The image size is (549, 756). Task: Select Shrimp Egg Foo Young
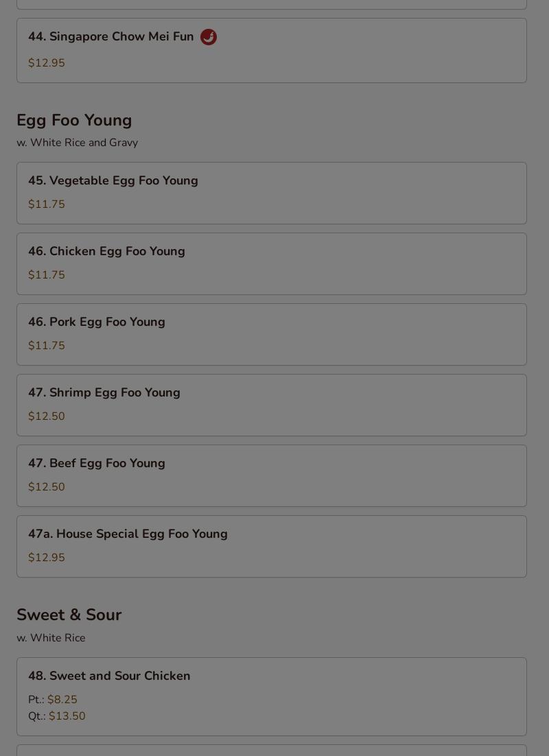point(104,392)
